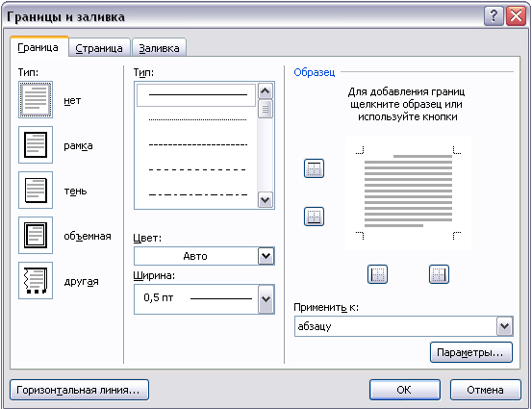Open the Цвет color dropdown
Image resolution: width=532 pixels, height=409 pixels.
tap(266, 256)
